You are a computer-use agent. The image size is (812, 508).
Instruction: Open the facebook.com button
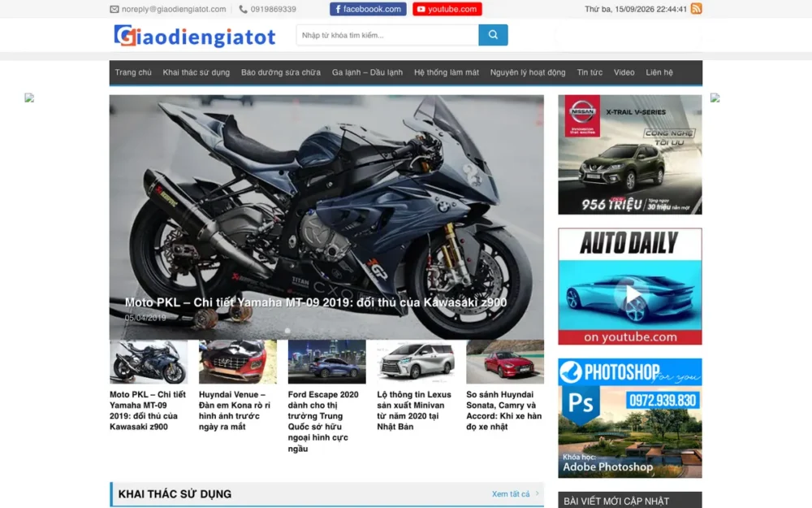[x=368, y=9]
